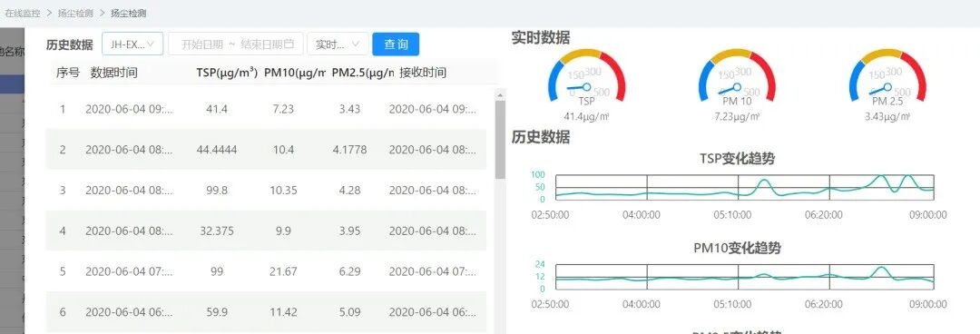Viewport: 980px width, 334px height.
Task: Open the 实时... data type dropdown
Action: click(x=338, y=44)
